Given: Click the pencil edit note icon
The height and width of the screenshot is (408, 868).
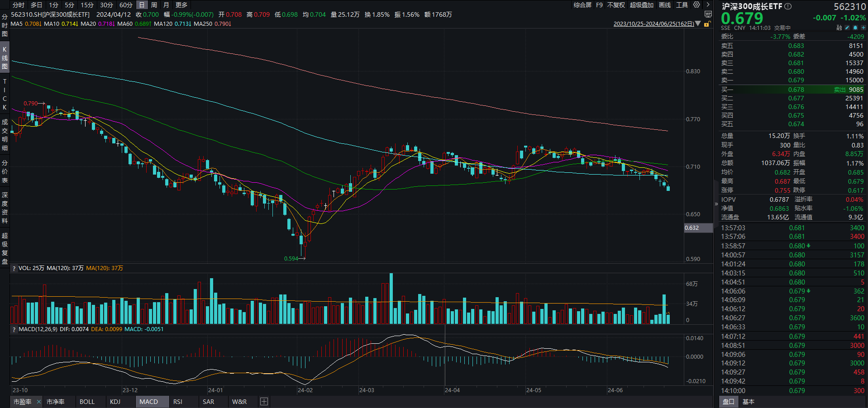Looking at the screenshot, I should click(847, 28).
